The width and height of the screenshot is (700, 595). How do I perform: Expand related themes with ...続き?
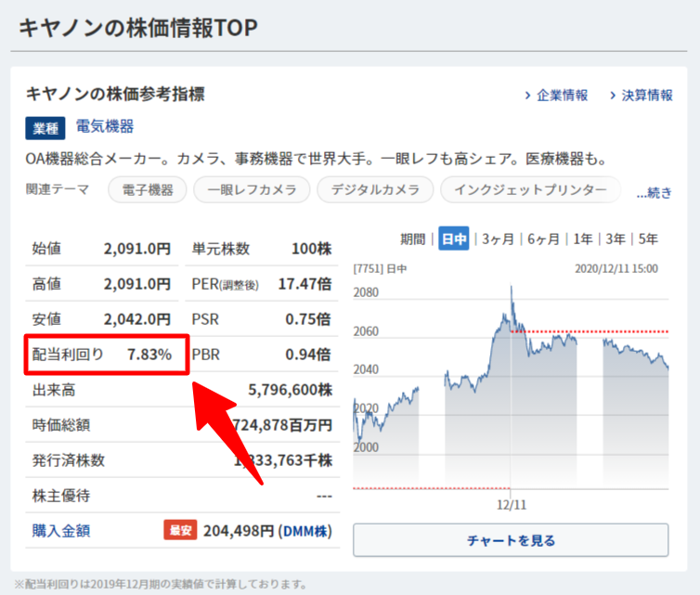click(x=655, y=192)
